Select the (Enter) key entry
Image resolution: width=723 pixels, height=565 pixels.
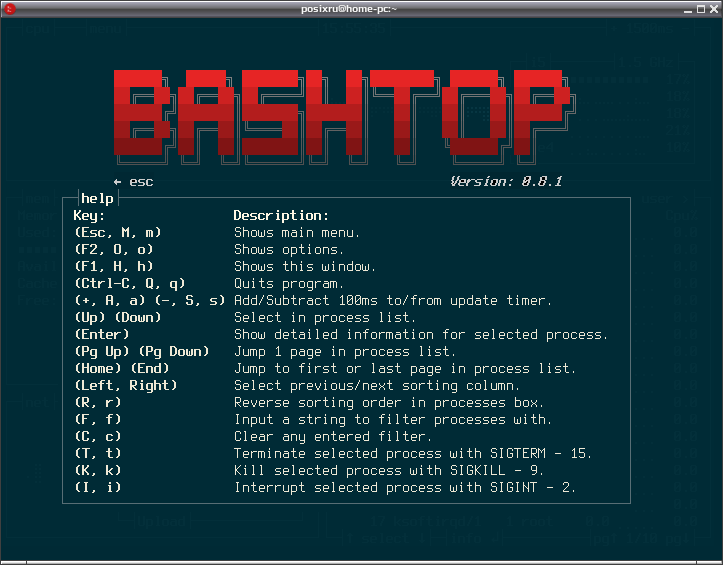(102, 334)
